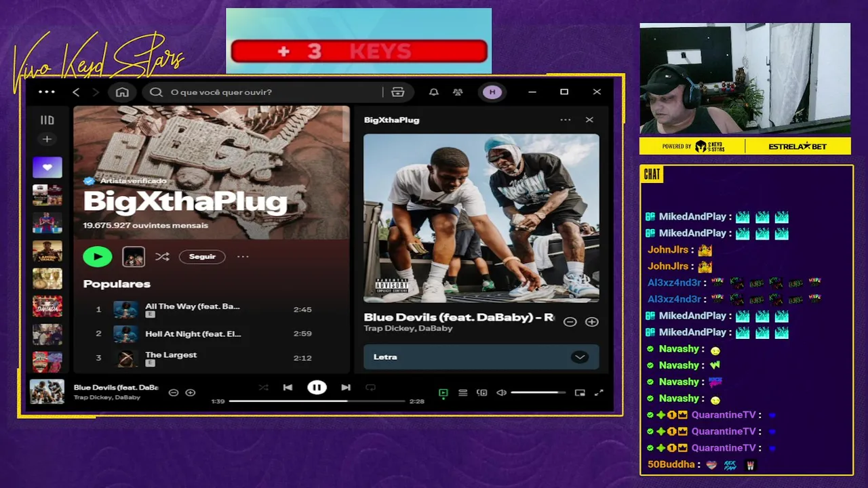Open the queue icon
This screenshot has width=868, height=488.
tap(462, 392)
